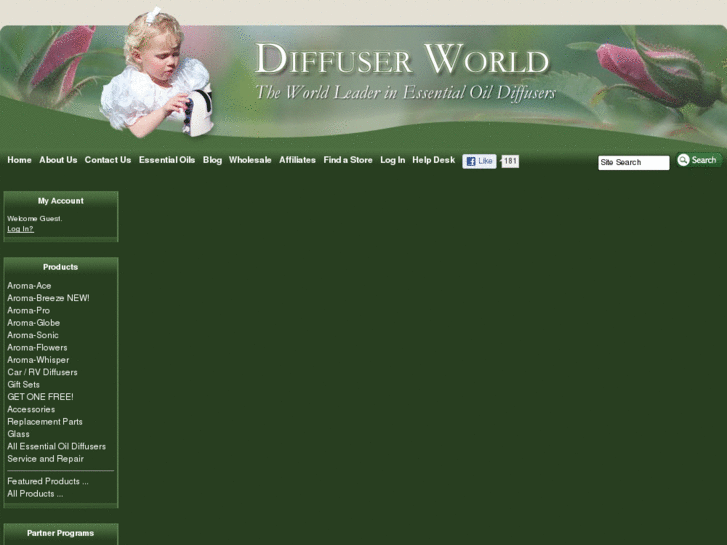Open the Affiliates page
727x545 pixels.
pyautogui.click(x=297, y=160)
